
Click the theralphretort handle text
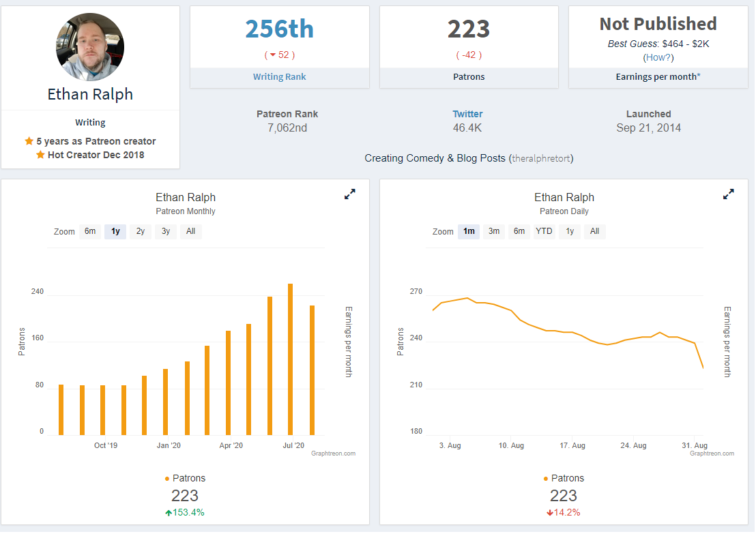[542, 159]
